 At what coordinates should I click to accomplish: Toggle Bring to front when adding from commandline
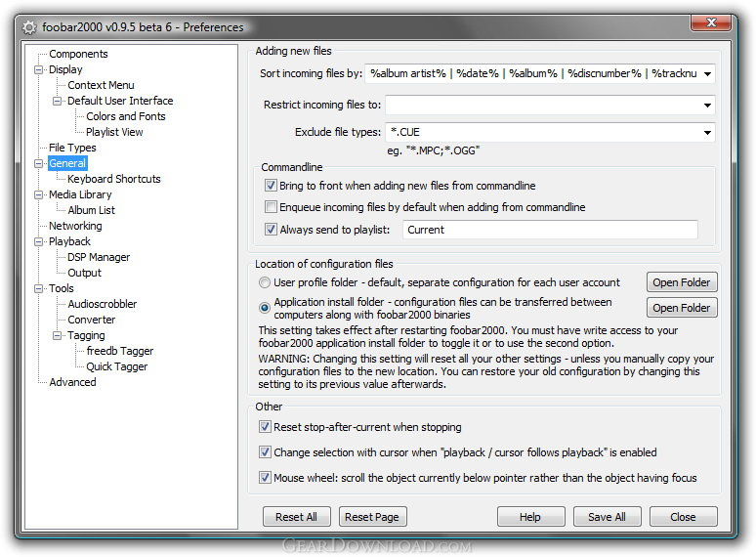(271, 186)
